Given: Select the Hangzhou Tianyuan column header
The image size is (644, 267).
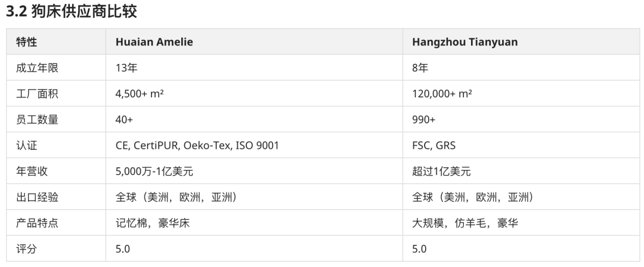Looking at the screenshot, I should 521,42.
